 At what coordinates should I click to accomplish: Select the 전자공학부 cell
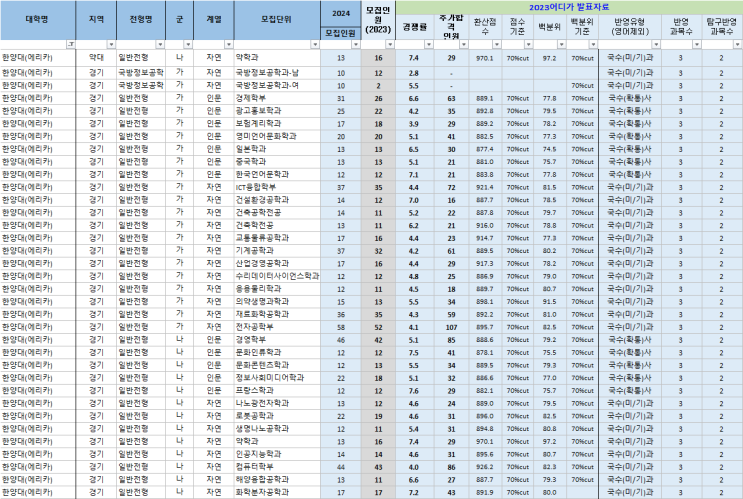[x=277, y=327]
